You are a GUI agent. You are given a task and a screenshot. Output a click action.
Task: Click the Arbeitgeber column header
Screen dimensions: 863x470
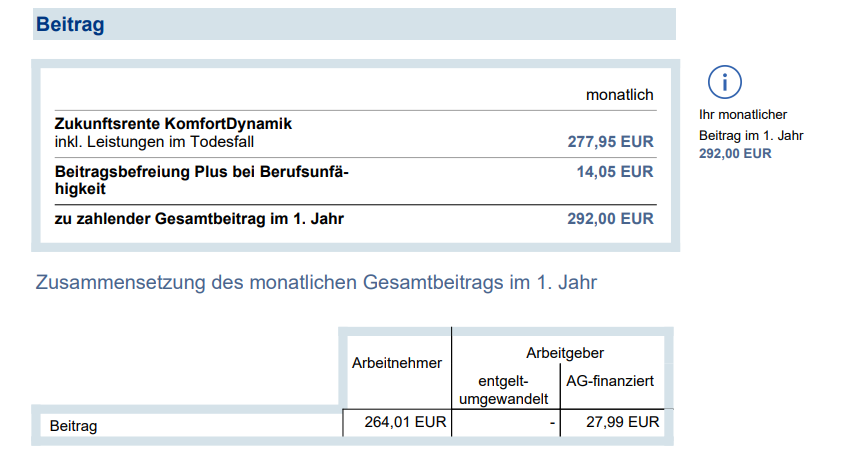[x=564, y=353]
